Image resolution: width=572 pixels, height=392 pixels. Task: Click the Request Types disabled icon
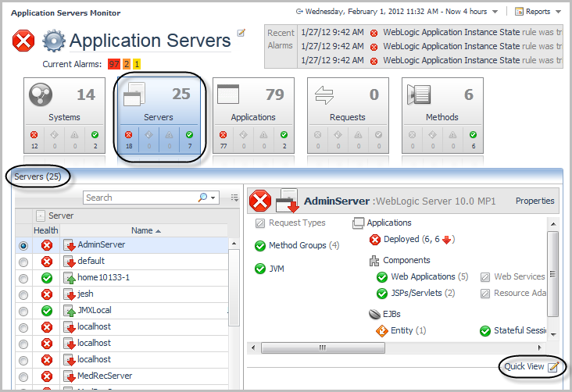point(260,223)
